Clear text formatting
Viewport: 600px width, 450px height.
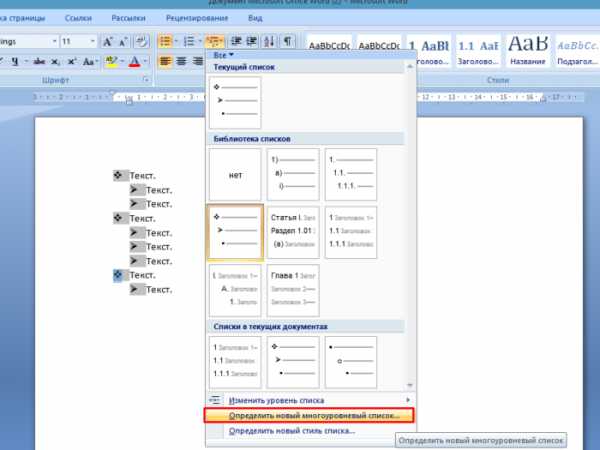click(x=142, y=41)
